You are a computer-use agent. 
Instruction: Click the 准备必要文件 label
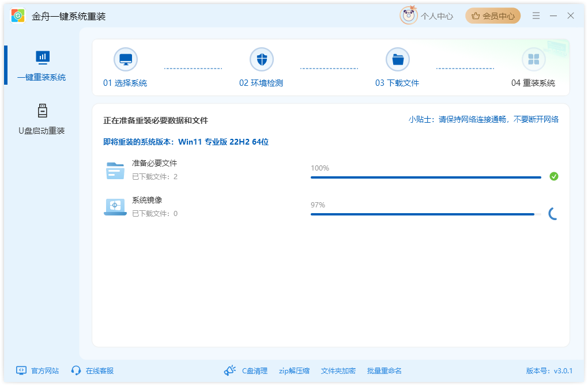click(154, 164)
